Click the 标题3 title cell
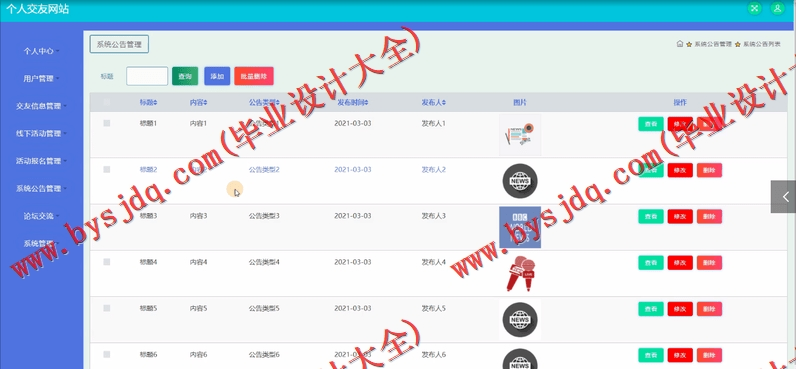 coord(148,216)
